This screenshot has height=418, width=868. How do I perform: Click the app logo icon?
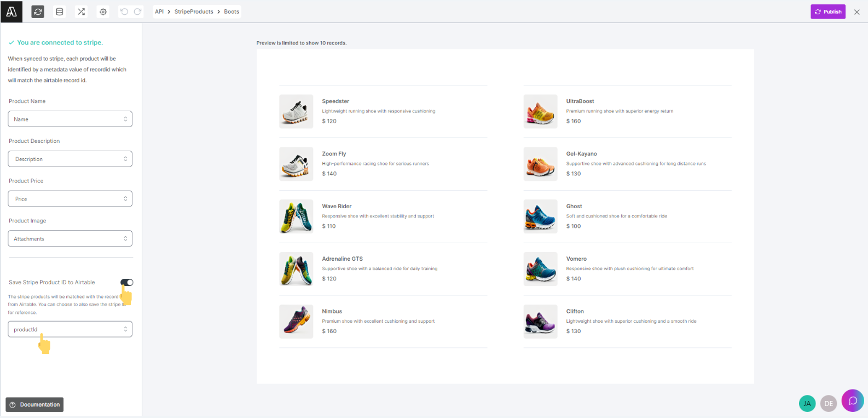tap(11, 12)
